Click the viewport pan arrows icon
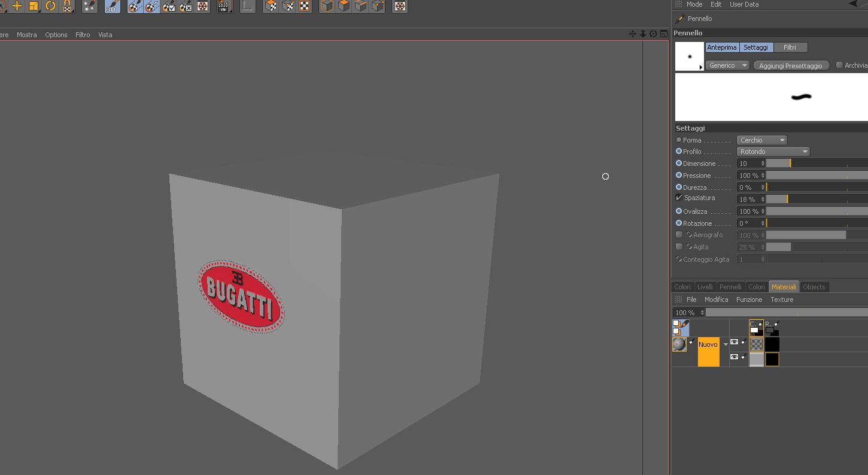 click(633, 34)
